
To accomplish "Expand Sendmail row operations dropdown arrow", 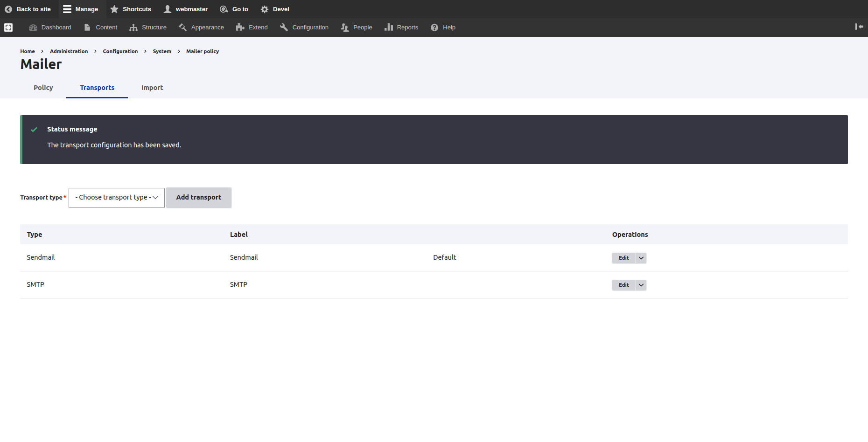I will pos(641,258).
